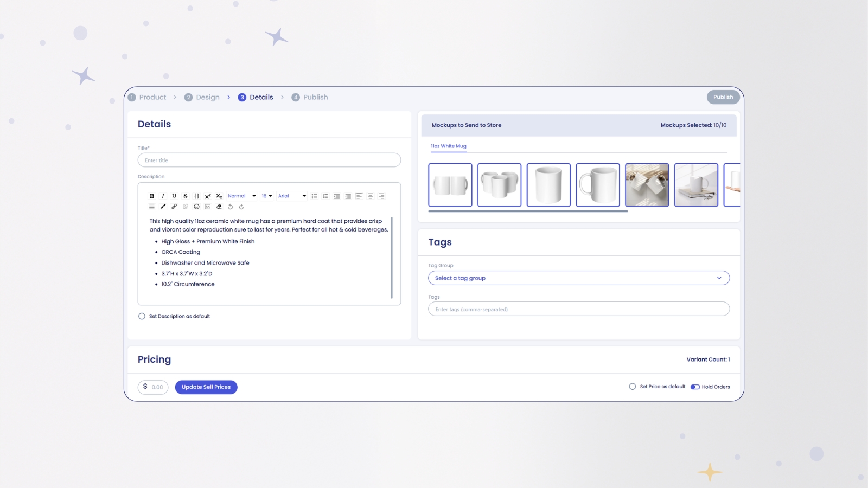The image size is (868, 488).
Task: Select the single mug with left handle mockup
Action: (598, 185)
